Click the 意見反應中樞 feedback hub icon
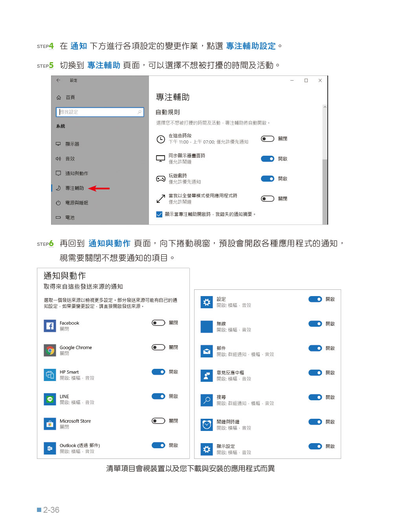The width and height of the screenshot is (393, 532). (x=207, y=376)
